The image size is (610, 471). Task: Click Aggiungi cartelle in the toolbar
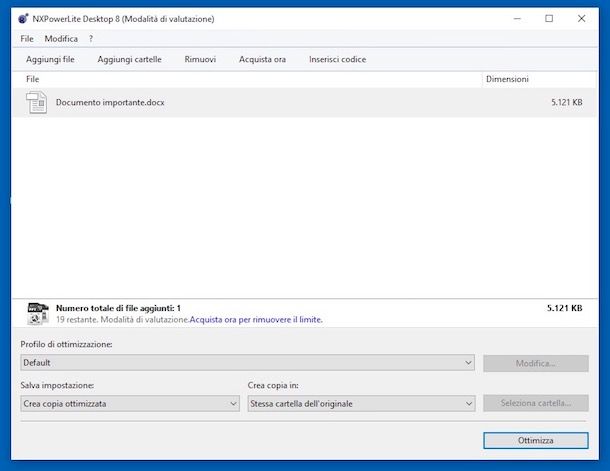[x=130, y=59]
